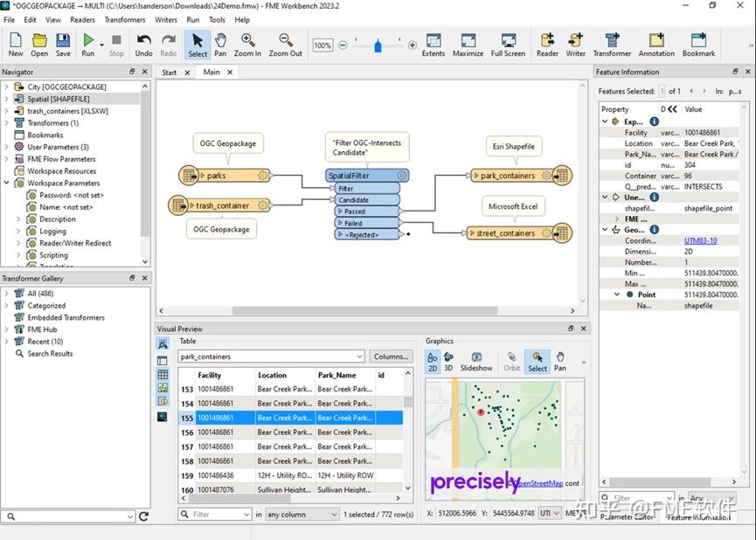Click the Maximize canvas icon

(x=468, y=45)
